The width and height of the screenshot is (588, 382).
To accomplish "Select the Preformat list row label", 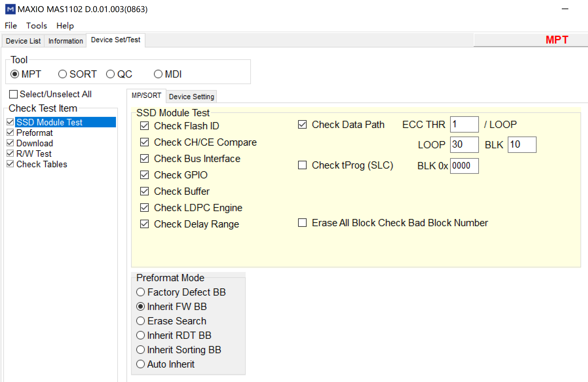I will 34,133.
